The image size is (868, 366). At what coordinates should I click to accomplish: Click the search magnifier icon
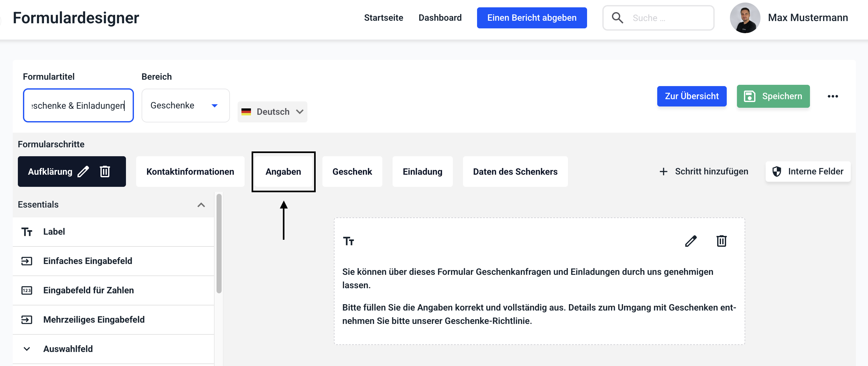[x=617, y=18]
